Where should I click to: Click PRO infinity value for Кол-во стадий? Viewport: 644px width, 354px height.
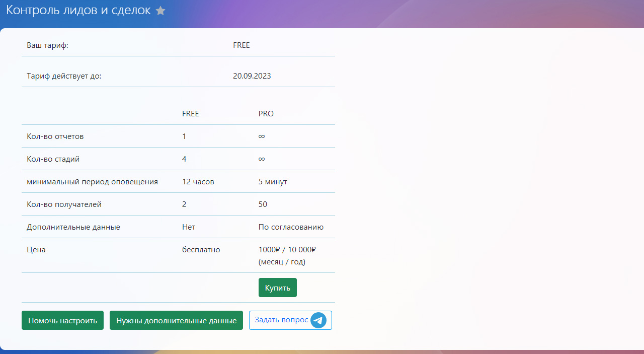click(262, 159)
